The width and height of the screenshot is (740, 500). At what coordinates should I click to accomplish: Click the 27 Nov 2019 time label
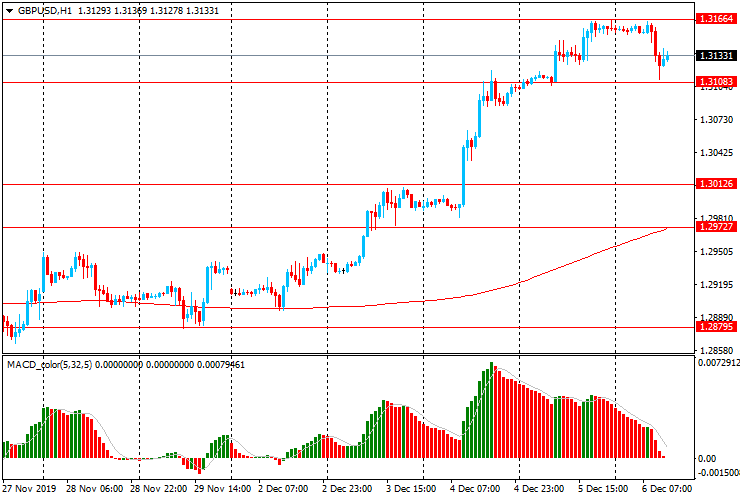click(29, 489)
